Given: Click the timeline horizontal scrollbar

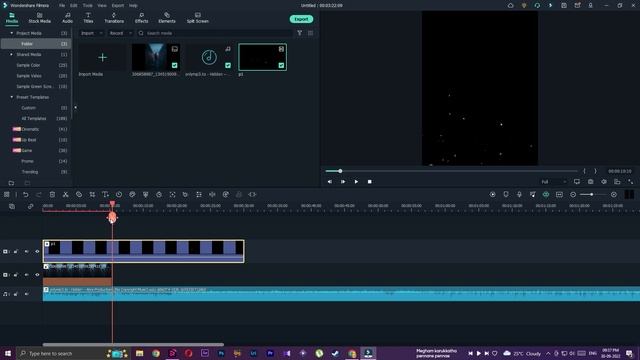Looking at the screenshot, I should [133, 344].
